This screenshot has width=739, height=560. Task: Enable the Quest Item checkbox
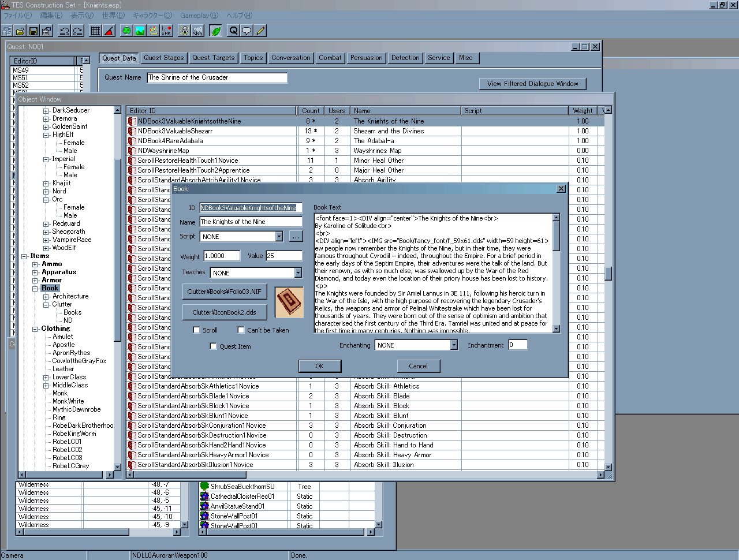coord(214,346)
